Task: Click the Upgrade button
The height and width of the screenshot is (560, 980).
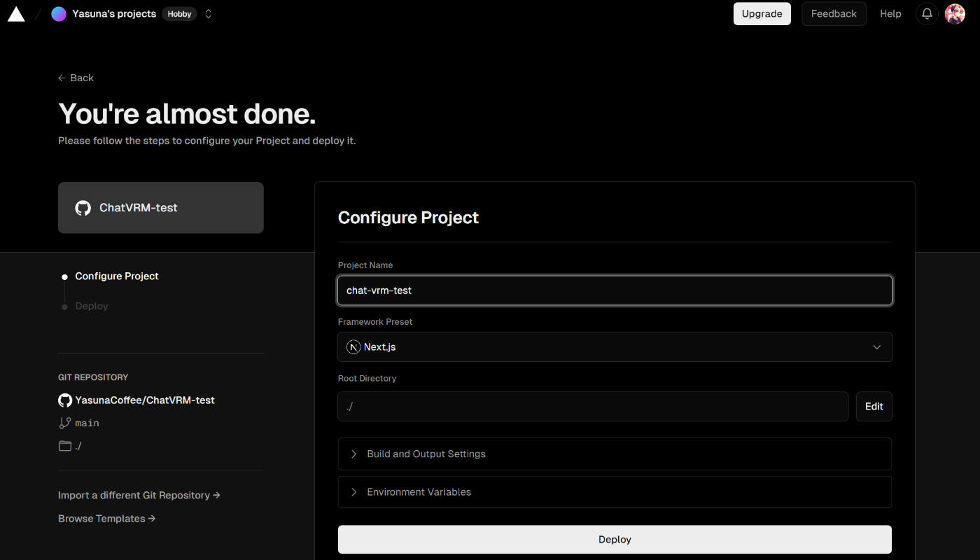Action: point(762,14)
